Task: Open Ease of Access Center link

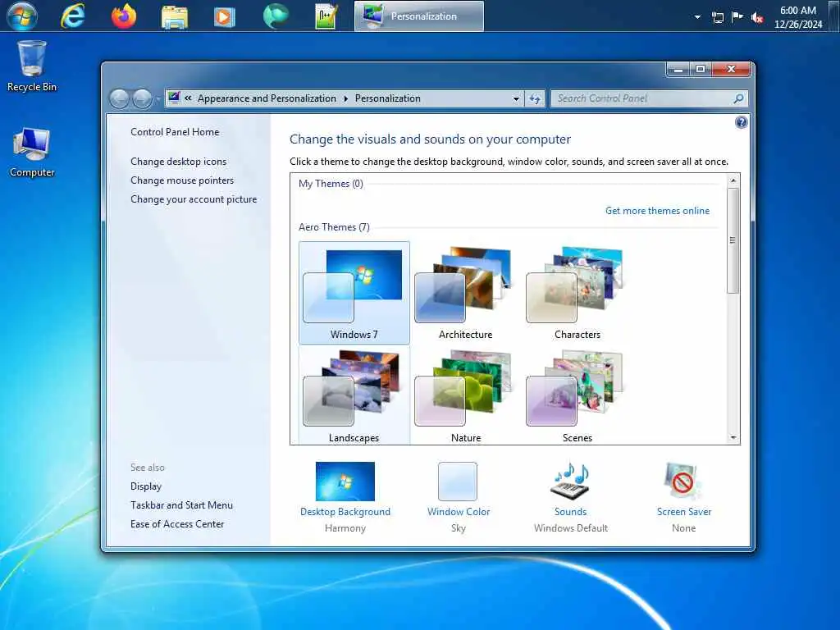Action: (177, 524)
